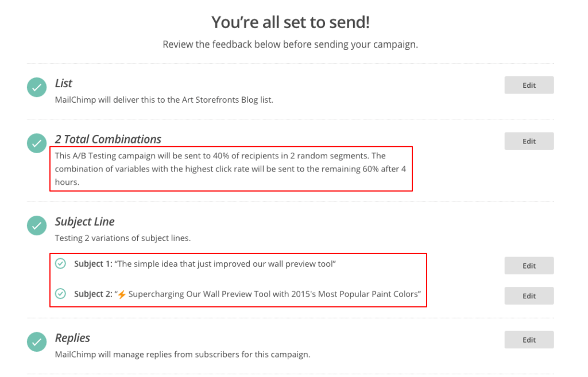Click the lightning bolt emoji in Subject 2

tap(121, 294)
